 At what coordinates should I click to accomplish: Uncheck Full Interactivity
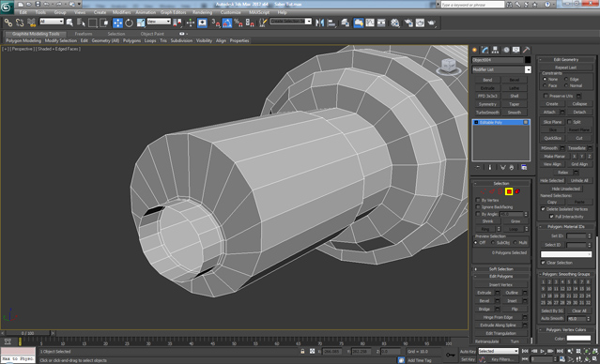[x=551, y=217]
